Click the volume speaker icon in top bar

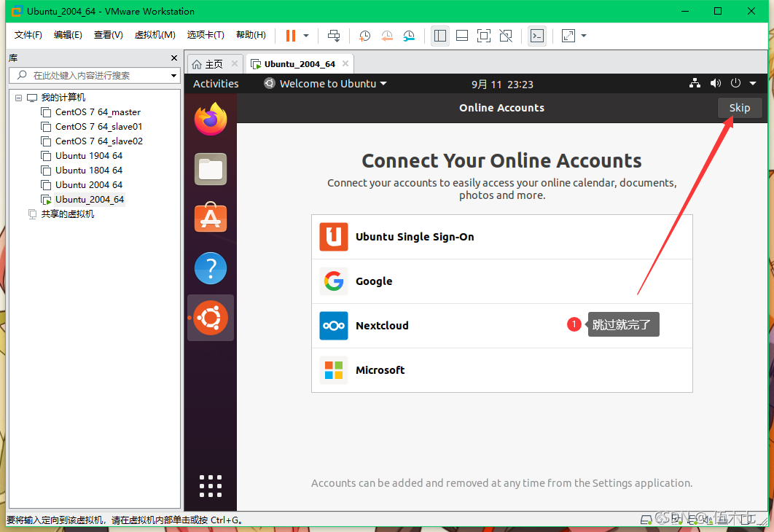point(715,83)
